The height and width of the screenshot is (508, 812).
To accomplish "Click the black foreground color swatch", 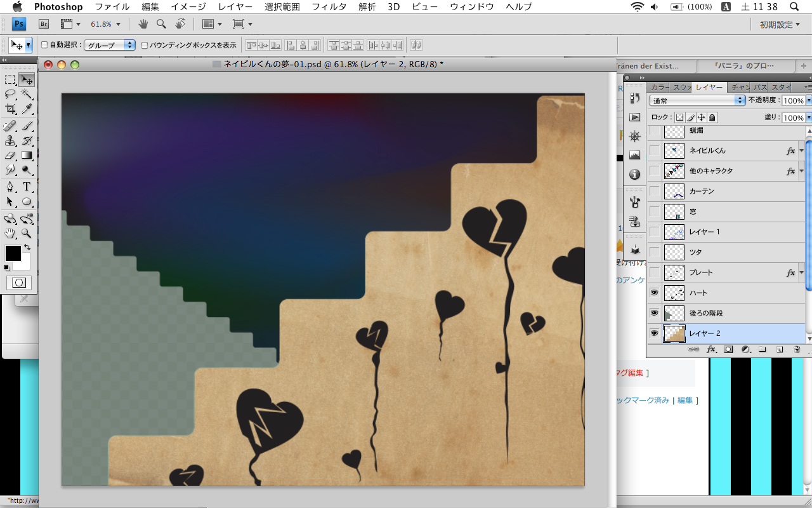I will click(13, 253).
